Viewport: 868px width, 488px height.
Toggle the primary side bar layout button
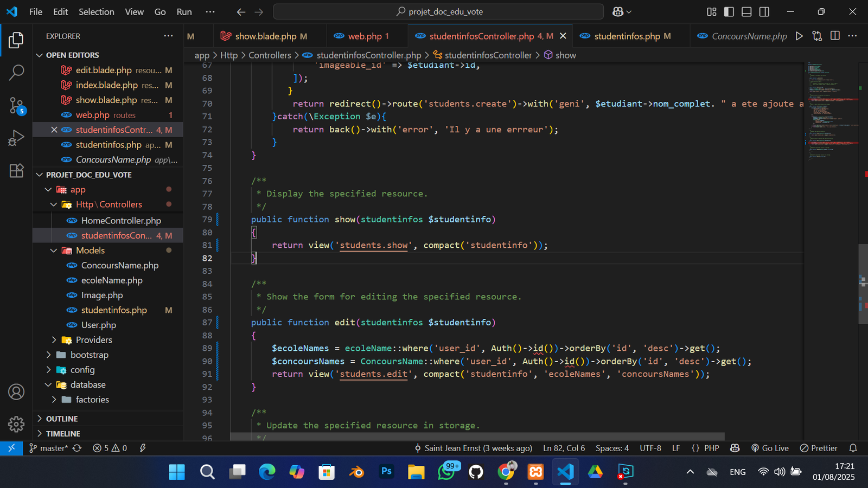tap(729, 11)
